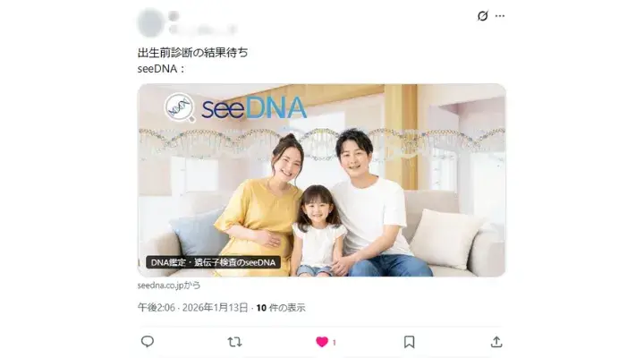
Task: Click the magnifier DNA logo in the card image
Action: (180, 107)
